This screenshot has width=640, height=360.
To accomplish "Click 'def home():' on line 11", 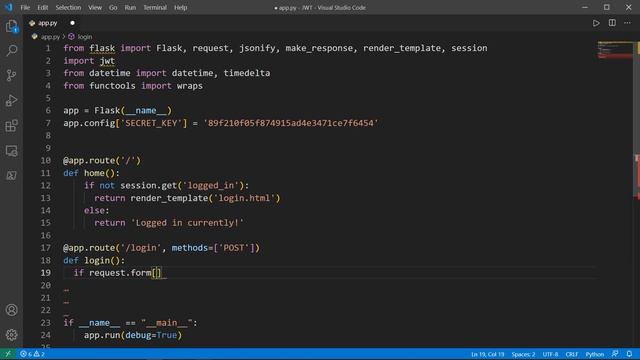I will [x=91, y=173].
